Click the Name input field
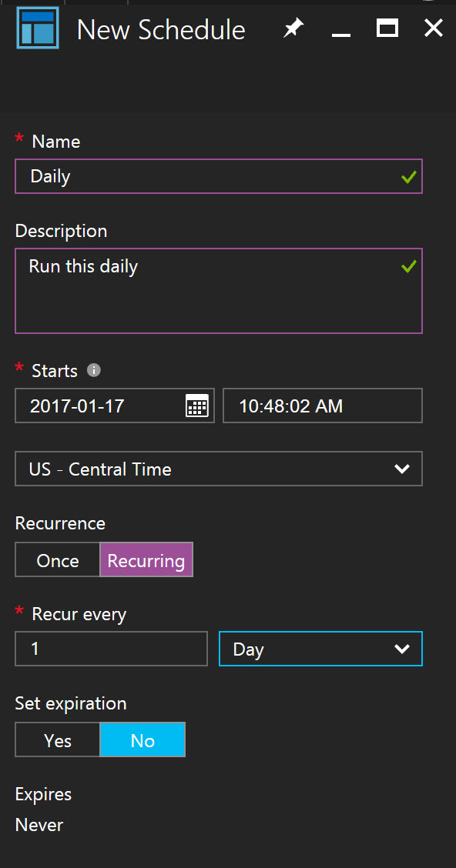456x868 pixels. (x=219, y=176)
